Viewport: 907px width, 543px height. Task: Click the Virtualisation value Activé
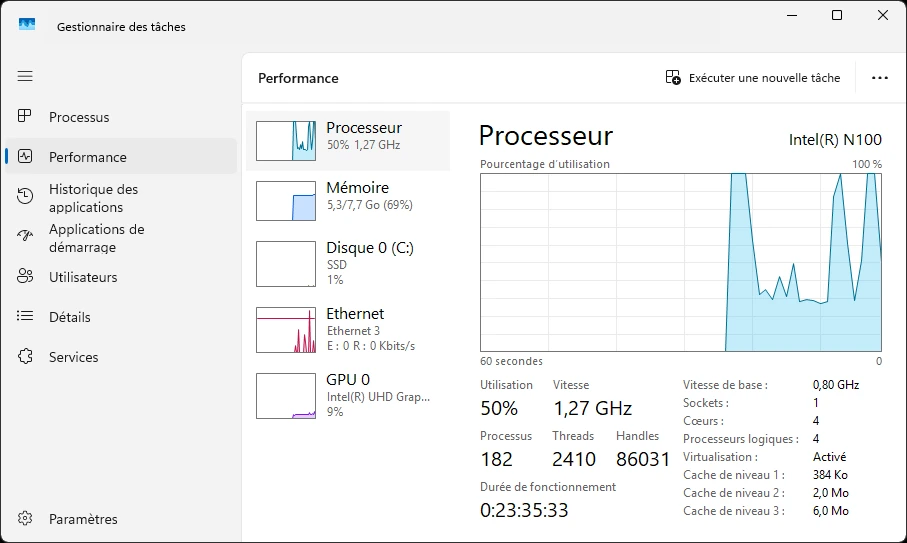tap(829, 457)
